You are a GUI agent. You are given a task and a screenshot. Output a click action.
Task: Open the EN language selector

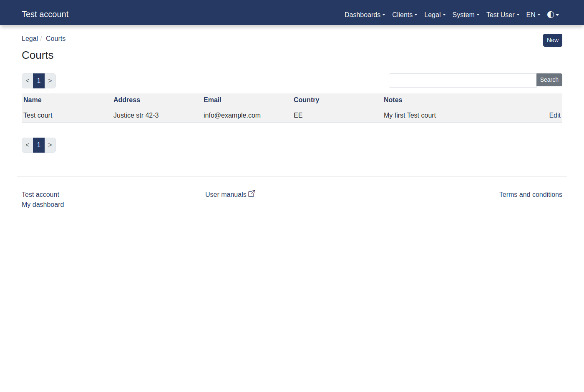pyautogui.click(x=533, y=15)
